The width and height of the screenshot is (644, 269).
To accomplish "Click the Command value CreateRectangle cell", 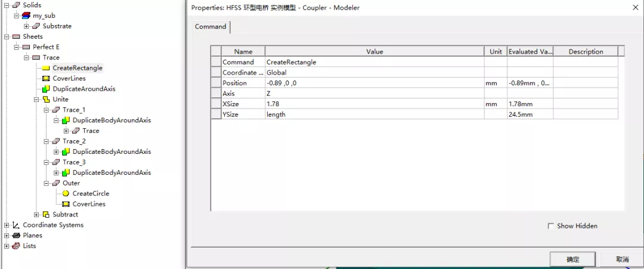I will click(374, 62).
